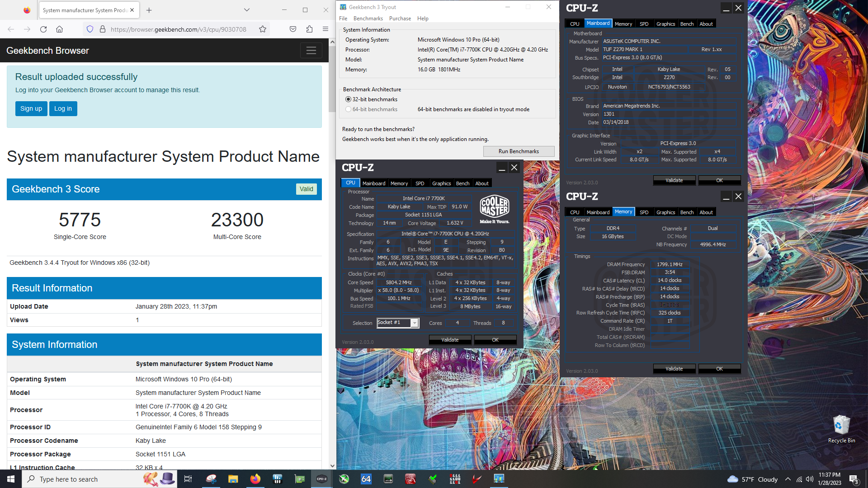Screen dimensions: 868x488
Task: Open the green circuit card taskbar icon
Action: [x=299, y=479]
